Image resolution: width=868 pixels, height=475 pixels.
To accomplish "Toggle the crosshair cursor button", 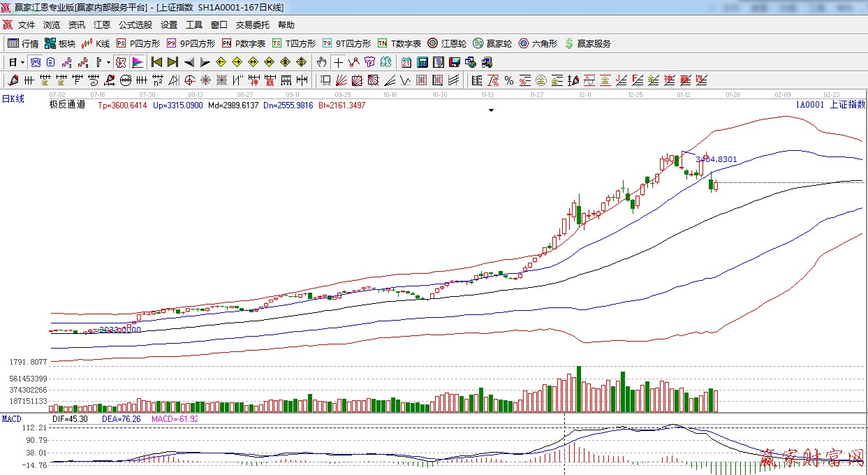I will click(338, 62).
